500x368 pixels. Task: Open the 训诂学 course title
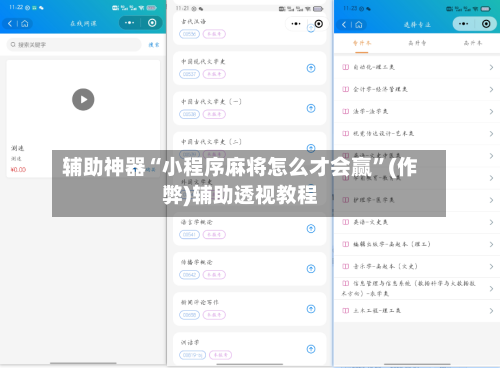pyautogui.click(x=190, y=342)
